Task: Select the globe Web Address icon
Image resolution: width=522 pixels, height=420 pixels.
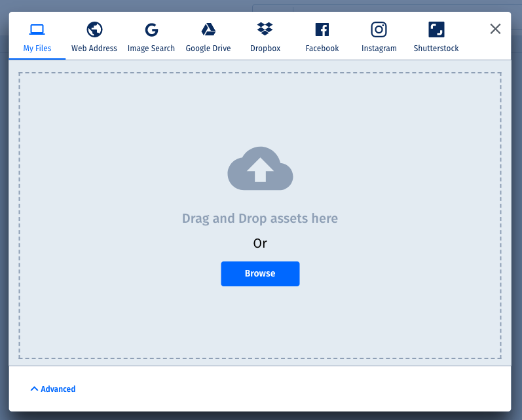Action: coord(94,29)
